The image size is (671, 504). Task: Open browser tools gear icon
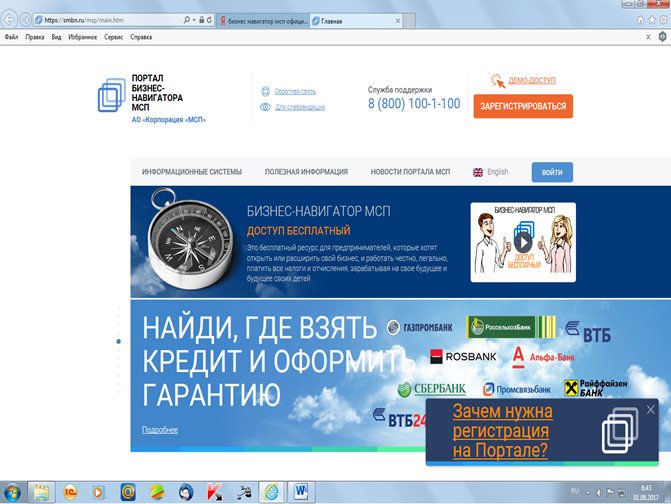pos(663,20)
